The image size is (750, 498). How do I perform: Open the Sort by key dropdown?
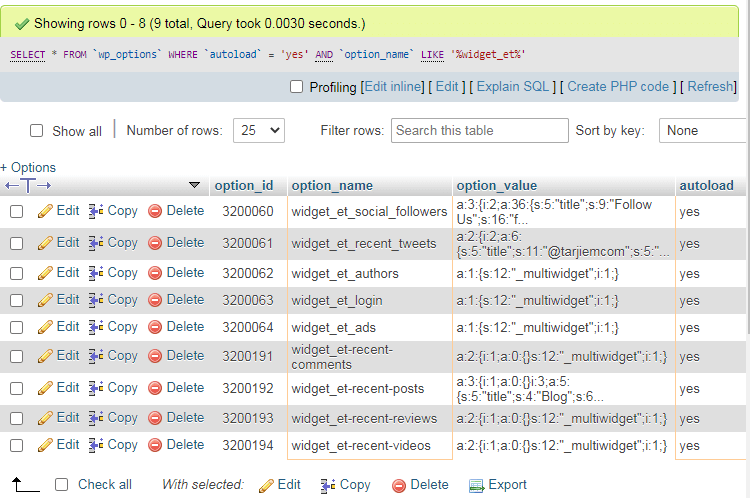702,131
